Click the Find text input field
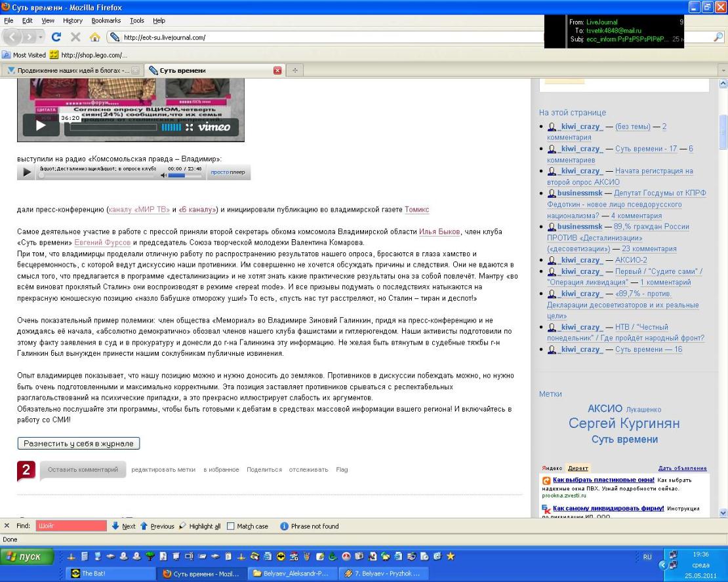This screenshot has height=582, width=728. (71, 526)
